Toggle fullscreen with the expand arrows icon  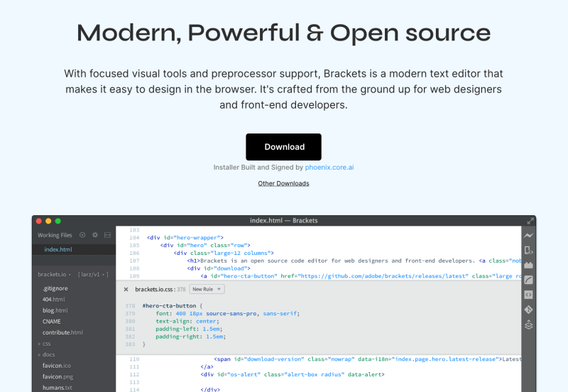(x=530, y=221)
